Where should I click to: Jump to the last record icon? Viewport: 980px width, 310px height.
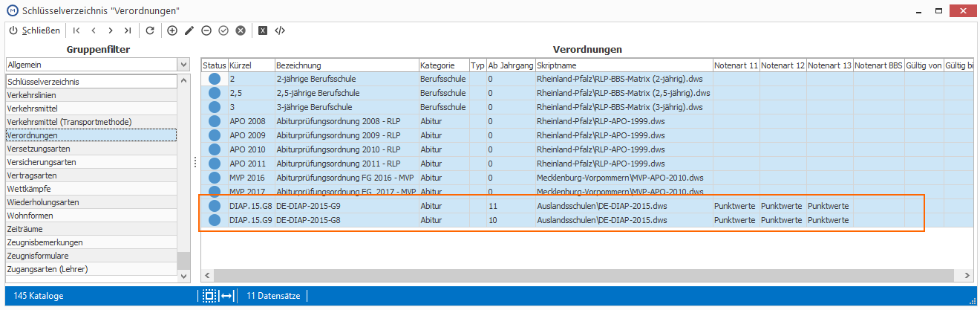click(128, 30)
